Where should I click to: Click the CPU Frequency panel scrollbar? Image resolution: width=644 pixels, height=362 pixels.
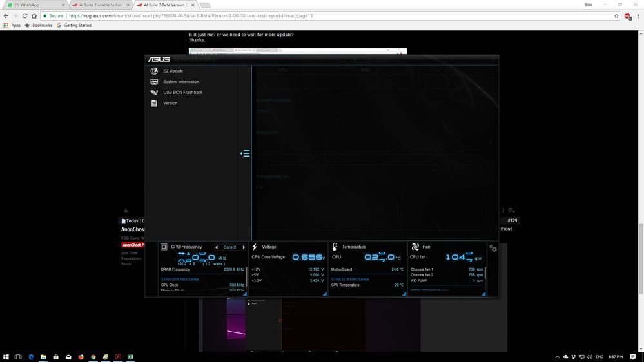pos(246,278)
